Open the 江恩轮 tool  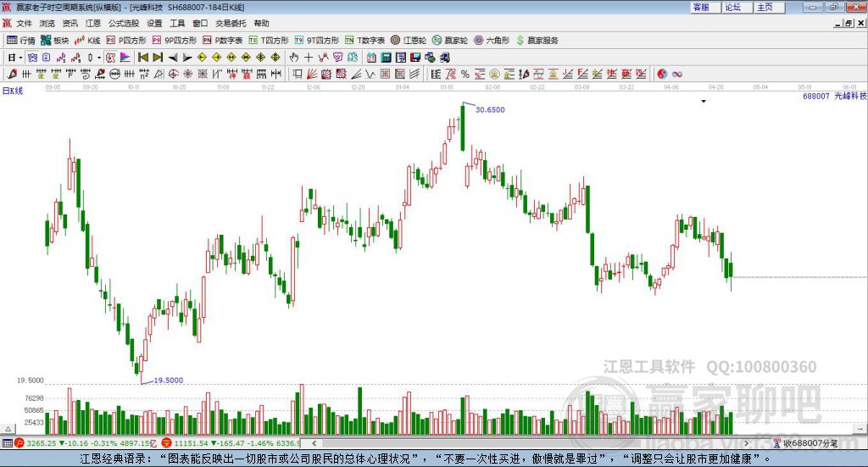coord(409,41)
